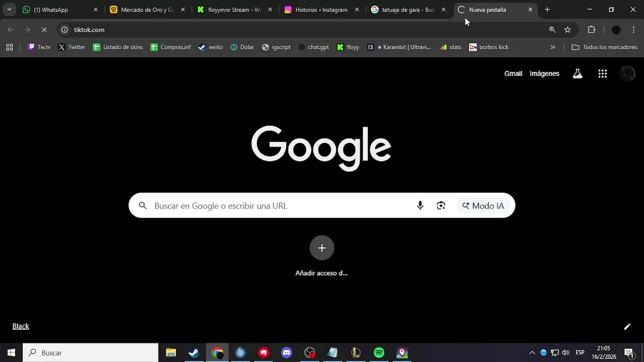The height and width of the screenshot is (362, 644).
Task: Open the Chrome profile avatar in toolbar
Action: [x=616, y=30]
